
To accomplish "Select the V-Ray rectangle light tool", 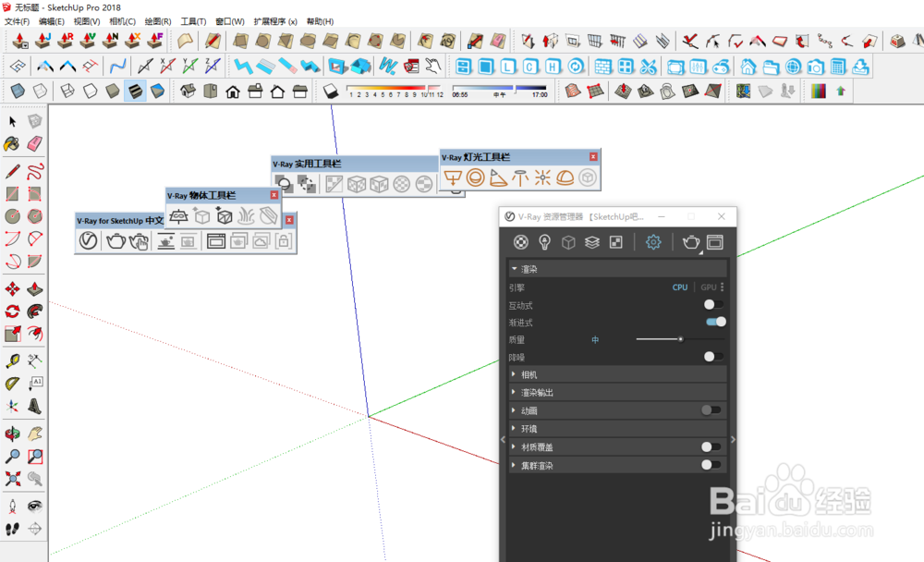I will (x=453, y=177).
